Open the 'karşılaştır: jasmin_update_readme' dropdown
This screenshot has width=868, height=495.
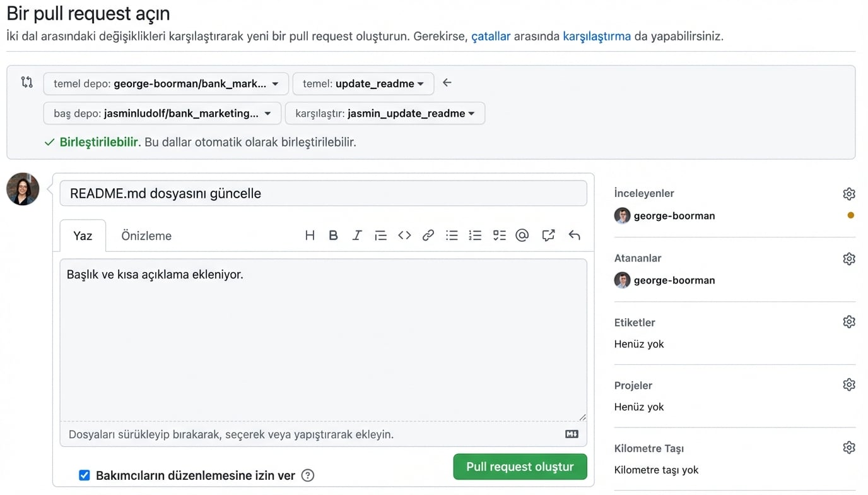coord(385,114)
